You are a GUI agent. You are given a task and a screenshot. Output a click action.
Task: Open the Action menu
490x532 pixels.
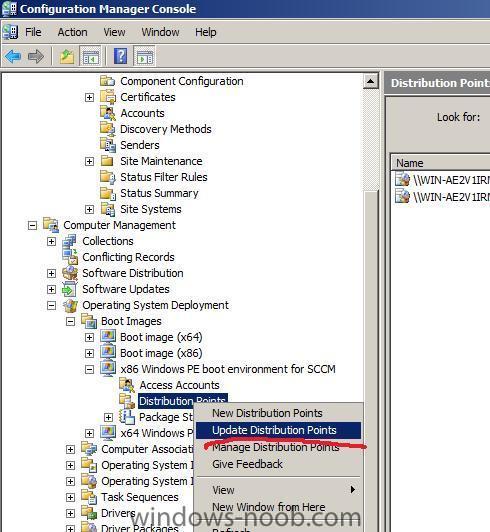(x=72, y=32)
